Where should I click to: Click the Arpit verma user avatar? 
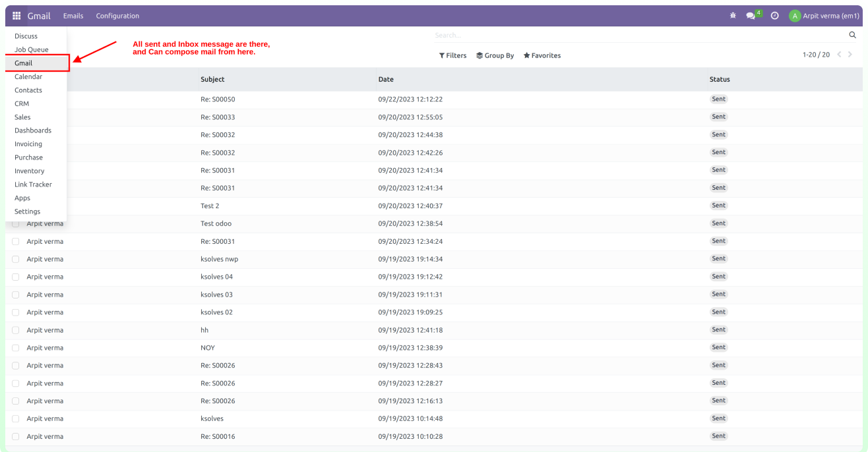(795, 16)
